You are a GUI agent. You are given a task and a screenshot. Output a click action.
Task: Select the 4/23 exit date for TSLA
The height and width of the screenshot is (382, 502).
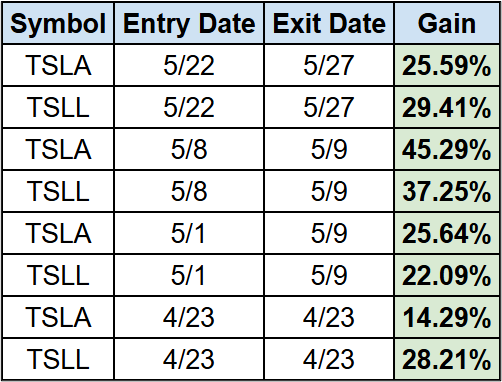click(329, 317)
